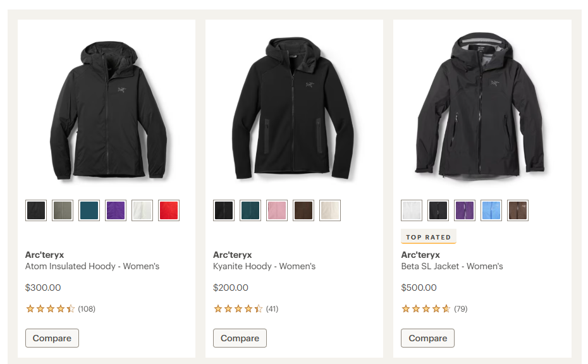Click the Beta SL Jacket product photo
588x364 pixels.
tap(482, 107)
